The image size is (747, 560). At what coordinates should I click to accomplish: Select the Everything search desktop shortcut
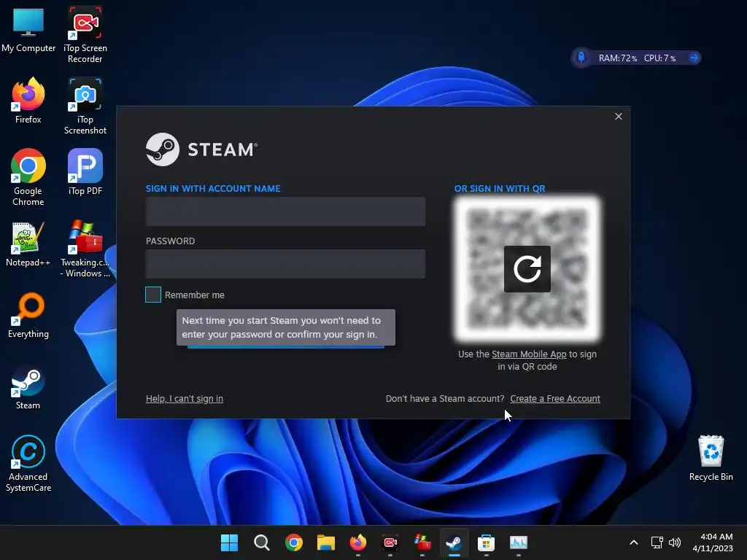[28, 315]
